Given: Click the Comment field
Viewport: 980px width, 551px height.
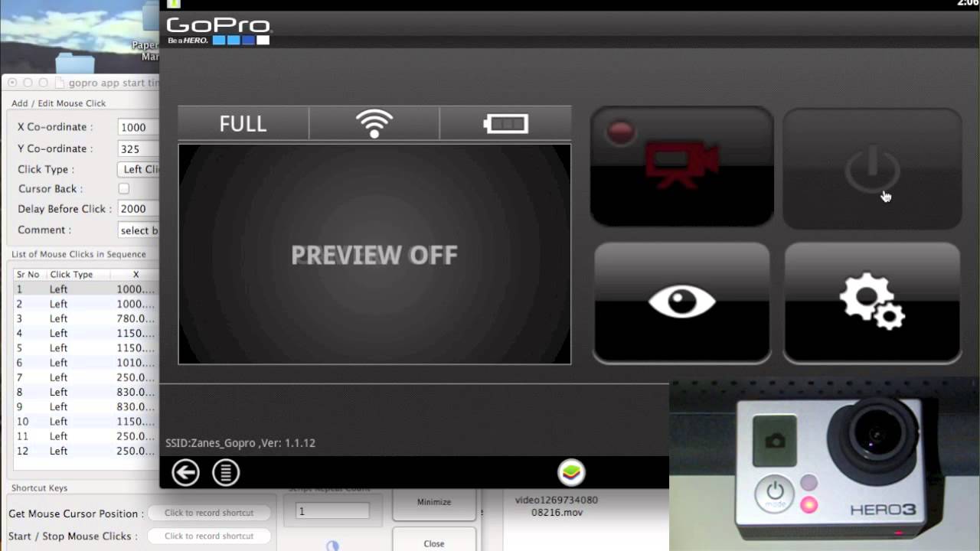Looking at the screenshot, I should coord(139,230).
